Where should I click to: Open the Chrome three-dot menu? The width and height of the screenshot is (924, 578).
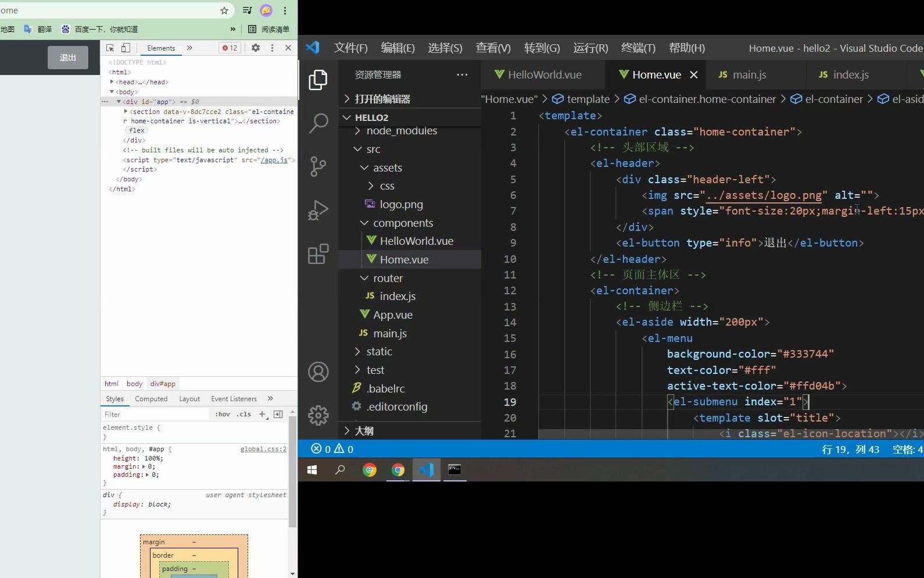285,10
